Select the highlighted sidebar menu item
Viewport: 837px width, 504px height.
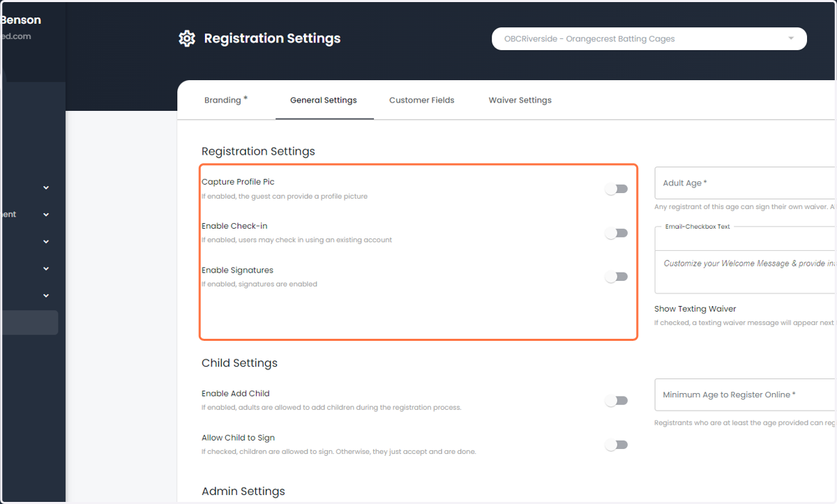coord(29,323)
